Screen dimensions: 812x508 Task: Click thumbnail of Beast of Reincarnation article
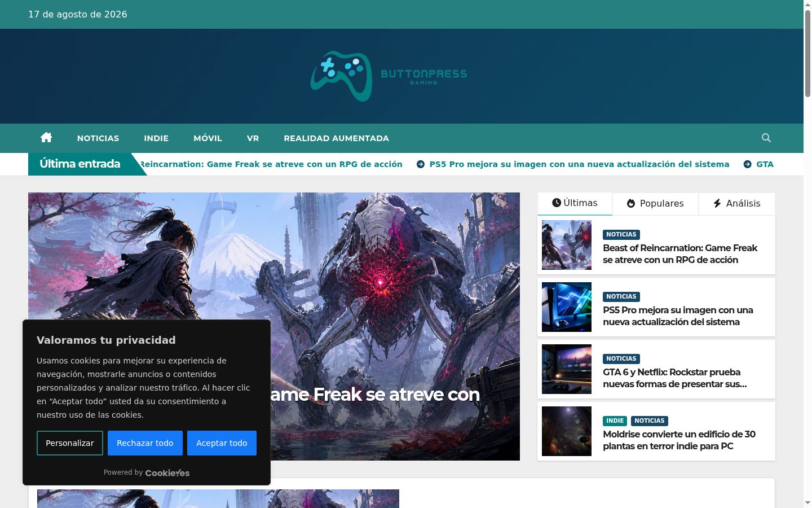point(567,245)
